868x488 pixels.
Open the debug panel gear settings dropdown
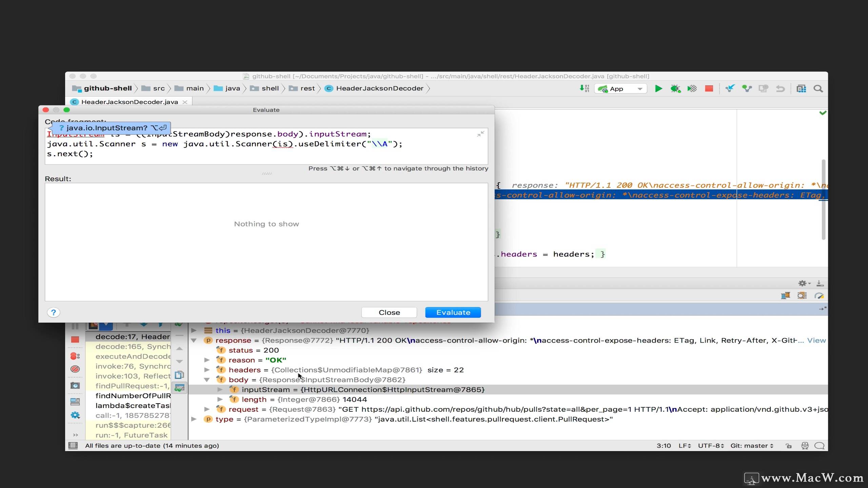point(804,283)
